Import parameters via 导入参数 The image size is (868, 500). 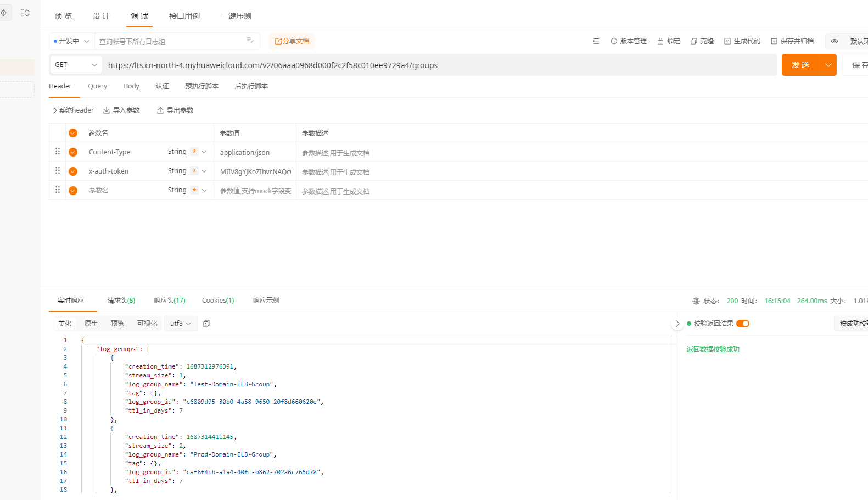(x=121, y=110)
